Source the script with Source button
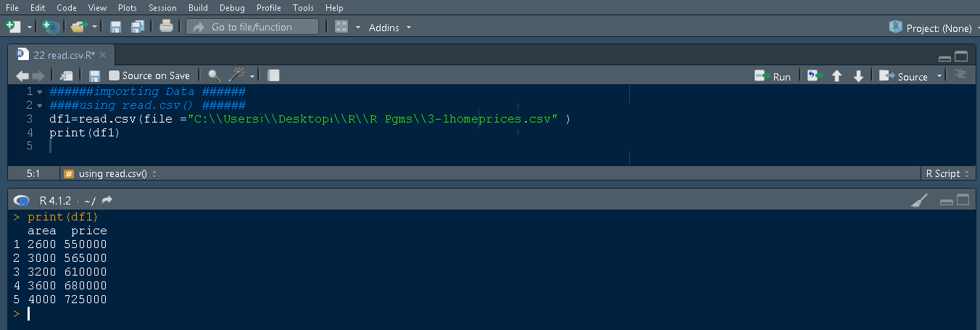Viewport: 980px width, 330px height. click(x=903, y=76)
